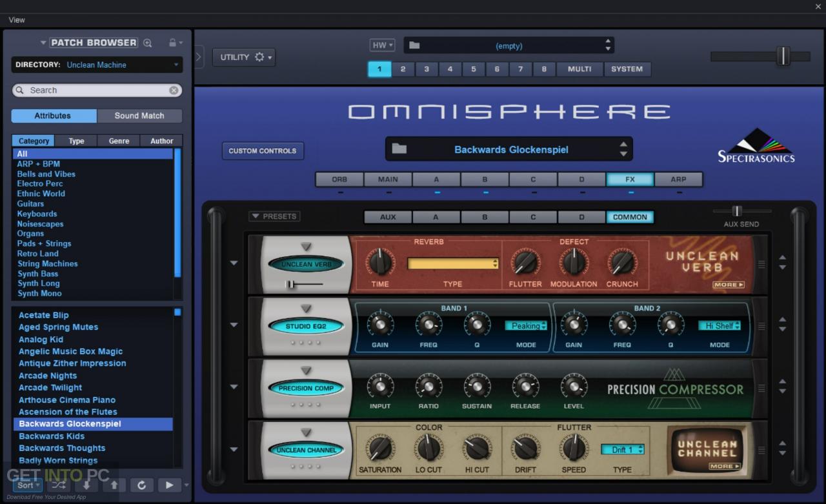Click folder icon in the multi name display
The height and width of the screenshot is (504, 826).
414,46
